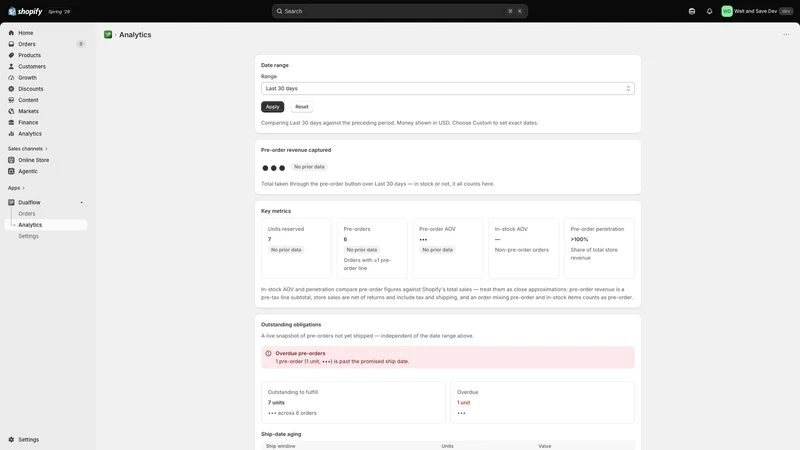This screenshot has width=800, height=450.
Task: Click the Pre-order AOV card
Action: click(447, 248)
